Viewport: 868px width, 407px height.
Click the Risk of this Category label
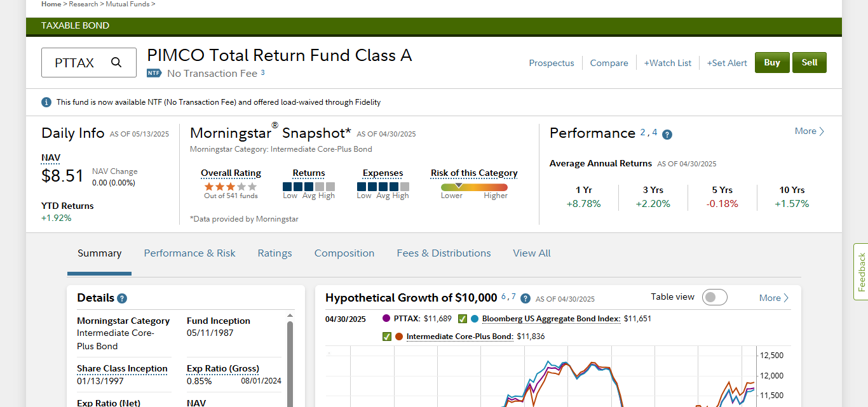(x=474, y=173)
